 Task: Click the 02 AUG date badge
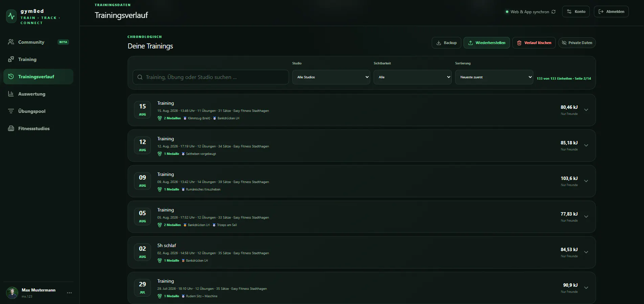tap(142, 252)
